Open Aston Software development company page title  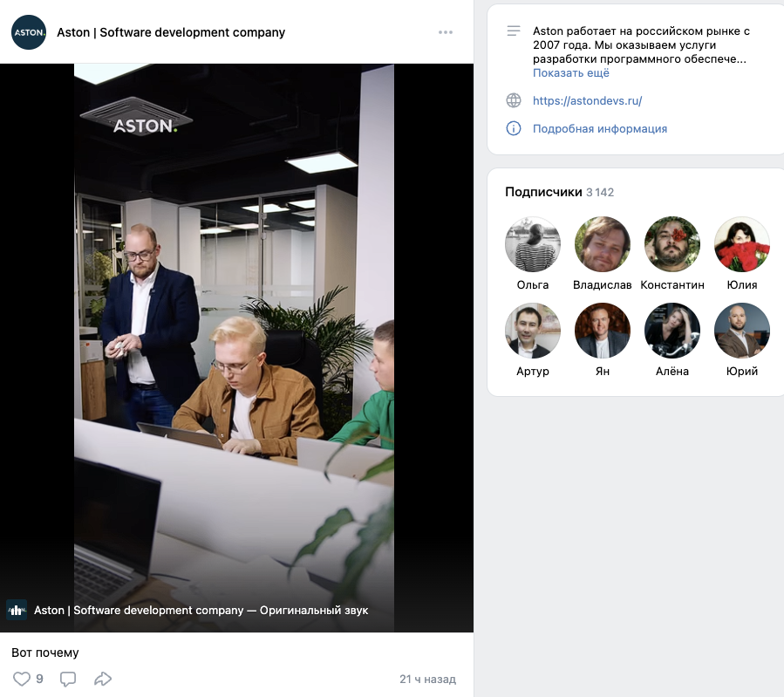click(171, 32)
